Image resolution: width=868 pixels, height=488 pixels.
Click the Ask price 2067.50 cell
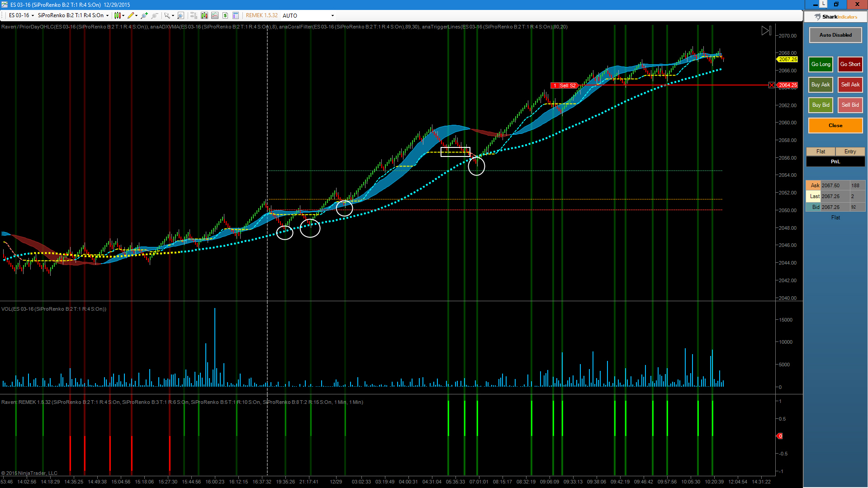[835, 185]
